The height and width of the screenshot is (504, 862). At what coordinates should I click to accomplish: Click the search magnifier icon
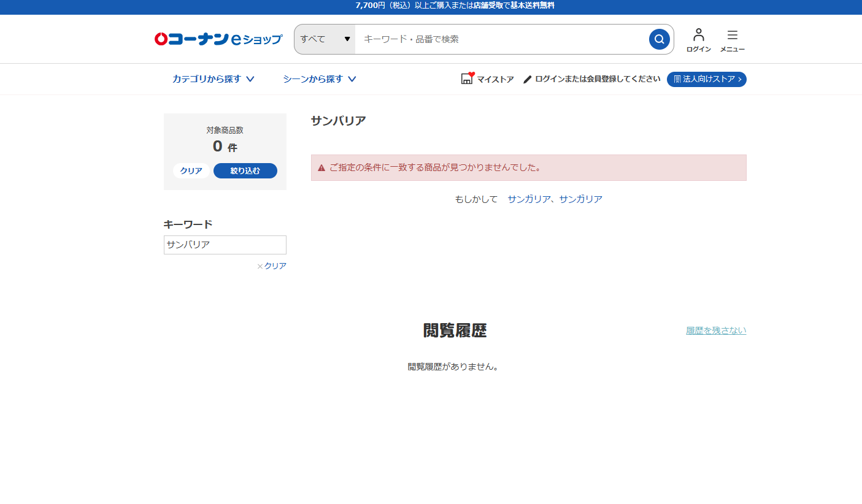click(x=659, y=39)
